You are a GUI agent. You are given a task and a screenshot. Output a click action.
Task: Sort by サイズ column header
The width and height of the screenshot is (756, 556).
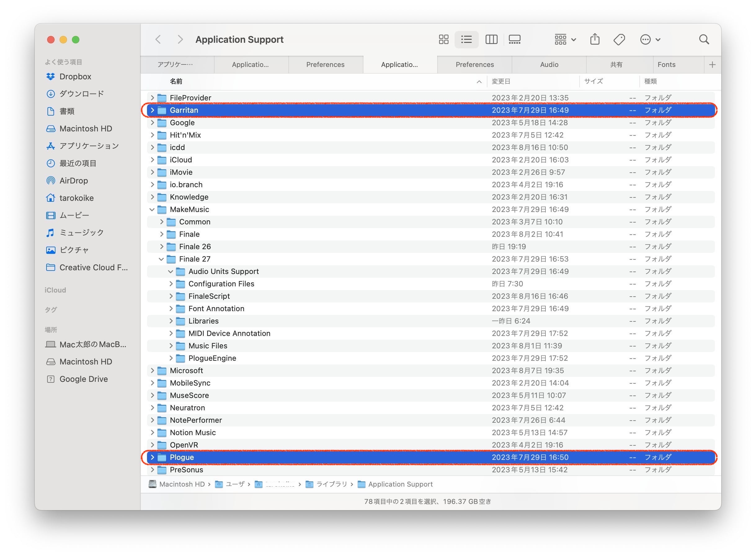593,82
